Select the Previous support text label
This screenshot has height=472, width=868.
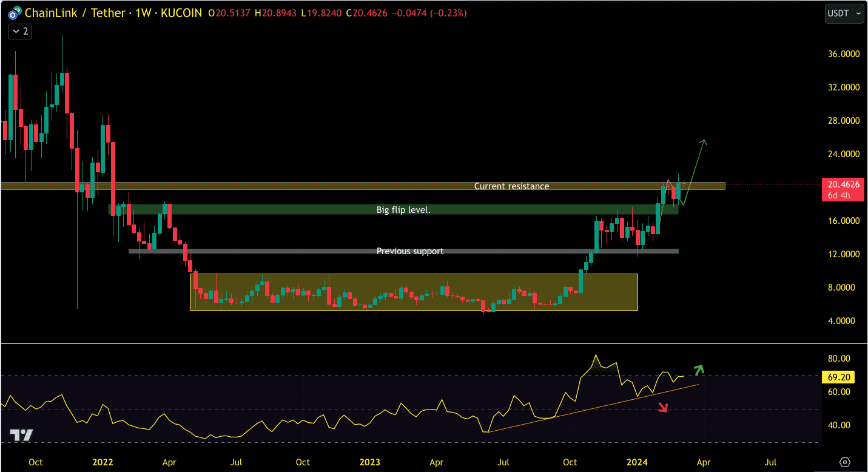(x=410, y=251)
